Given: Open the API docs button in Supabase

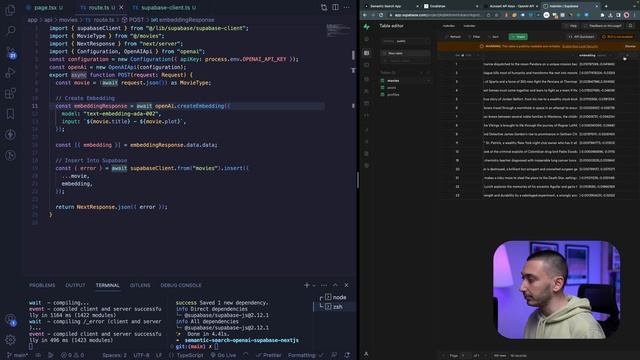Looking at the screenshot, I should pyautogui.click(x=582, y=37).
